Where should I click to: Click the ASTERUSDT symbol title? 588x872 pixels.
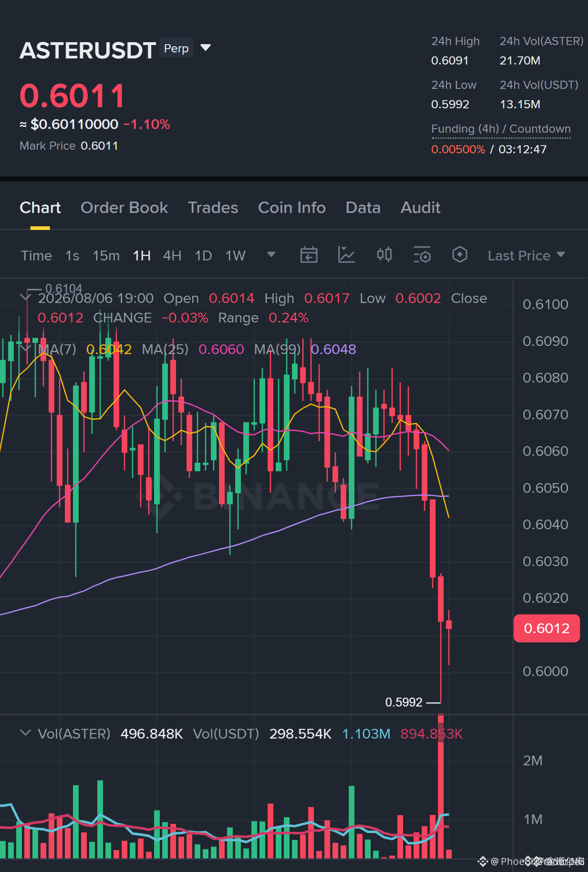(88, 50)
